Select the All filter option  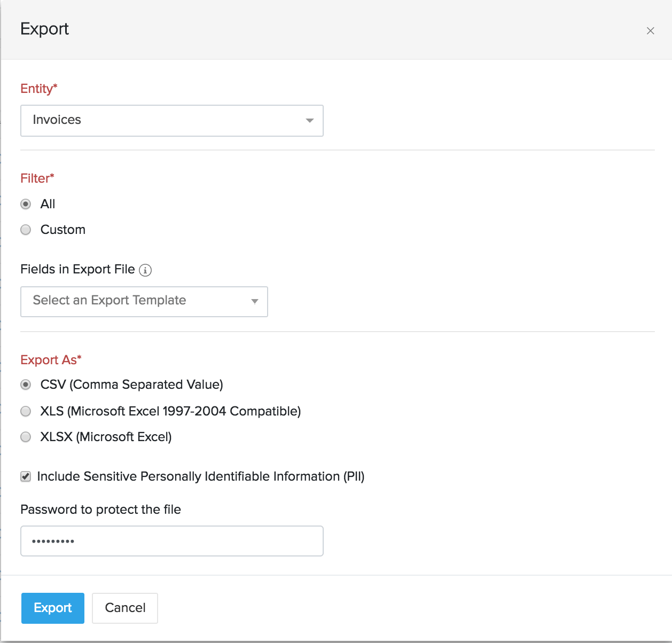26,204
